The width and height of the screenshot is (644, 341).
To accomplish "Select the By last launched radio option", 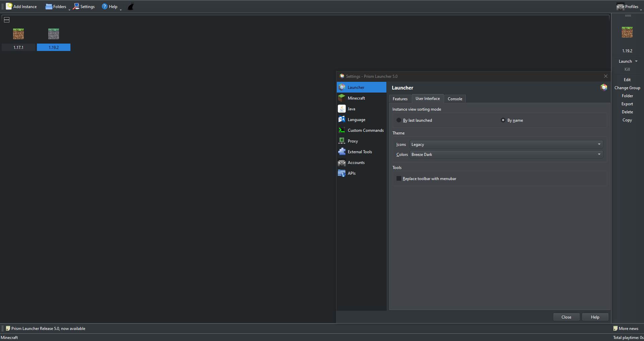I will click(415, 120).
